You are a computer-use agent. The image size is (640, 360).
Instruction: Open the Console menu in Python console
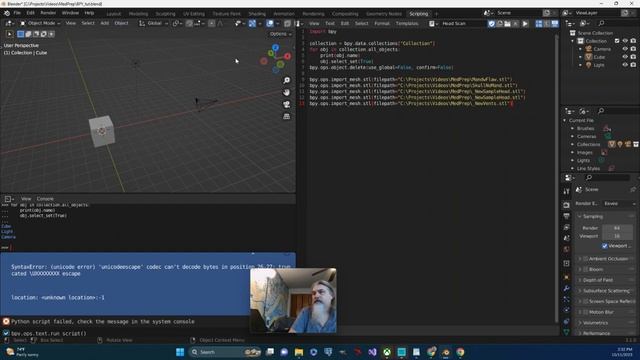coord(45,199)
